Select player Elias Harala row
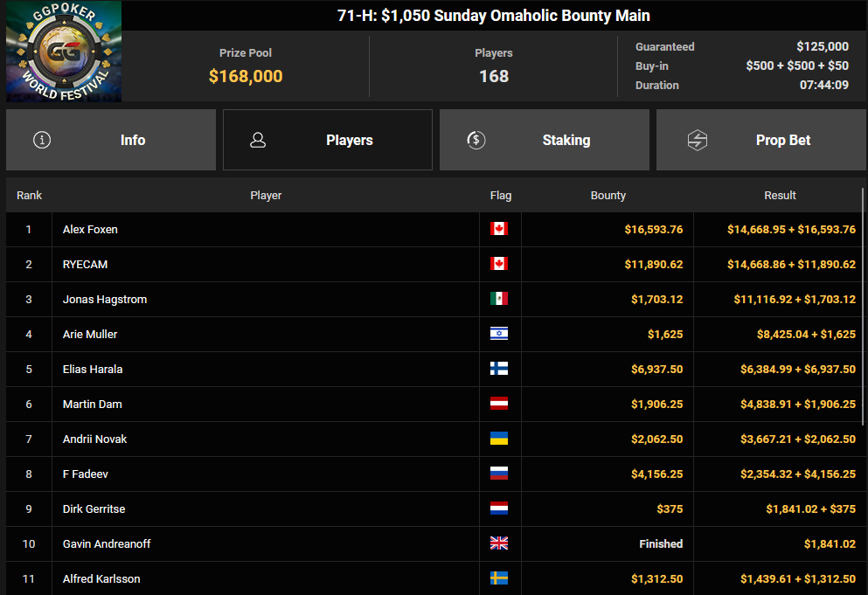Viewport: 868px width, 595px height. [x=434, y=369]
